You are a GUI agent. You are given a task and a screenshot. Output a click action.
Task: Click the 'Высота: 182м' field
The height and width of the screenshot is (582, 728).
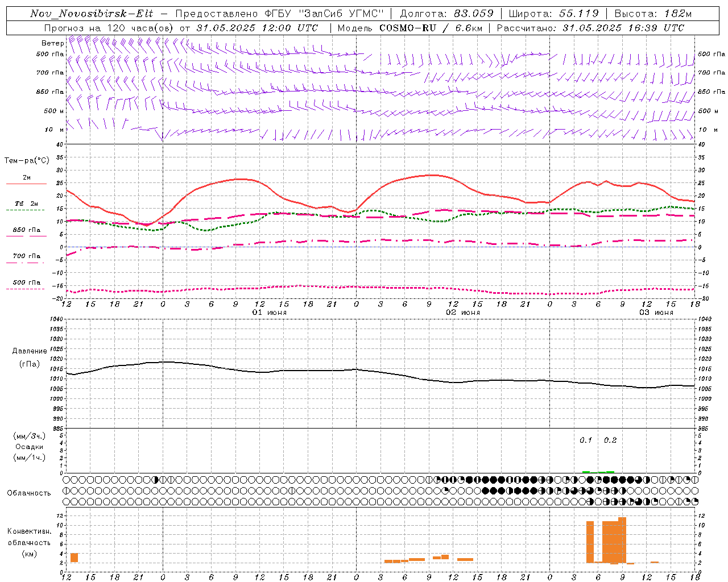[653, 14]
